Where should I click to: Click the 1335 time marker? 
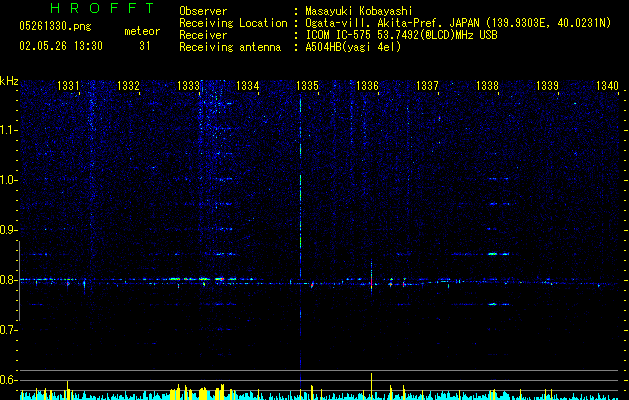pyautogui.click(x=308, y=86)
